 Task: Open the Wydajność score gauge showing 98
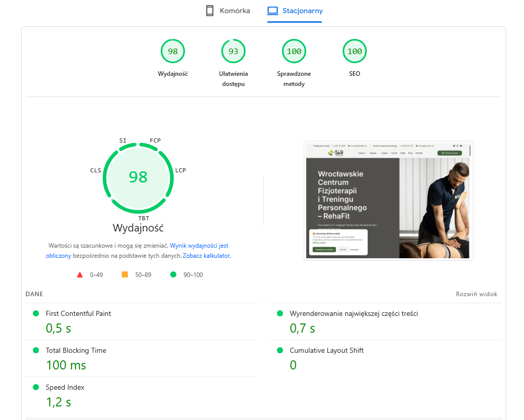173,51
